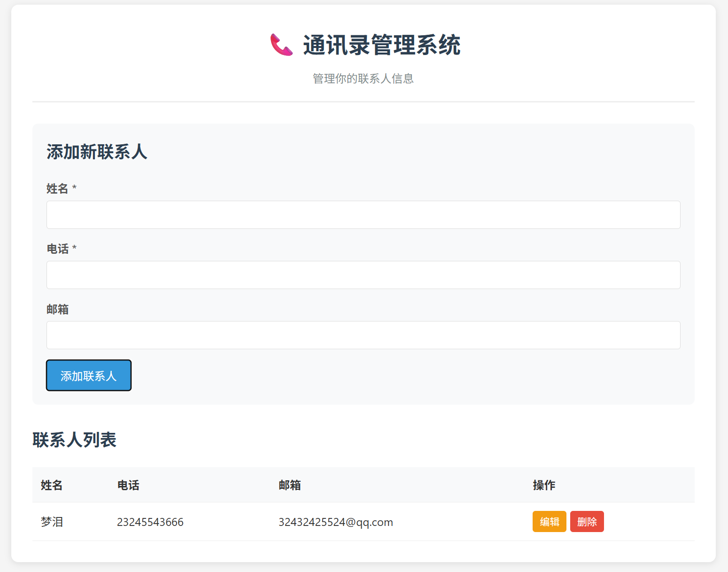Select the 添加新联系人 section heading

(x=96, y=152)
